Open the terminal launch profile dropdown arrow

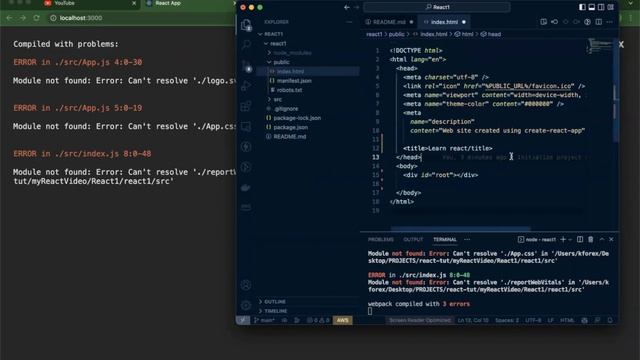tap(570, 240)
